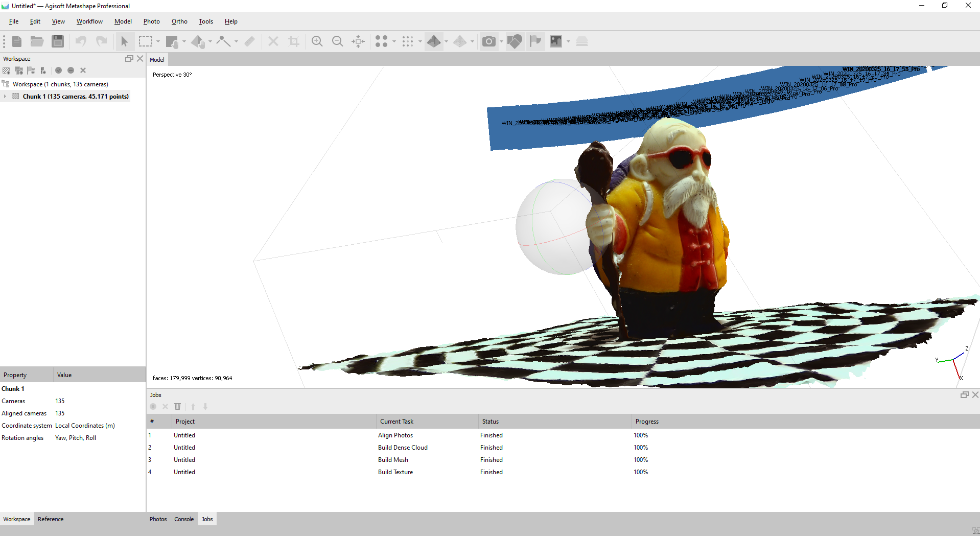Screen dimensions: 980x536
Task: Switch to the Console tab
Action: 184,519
